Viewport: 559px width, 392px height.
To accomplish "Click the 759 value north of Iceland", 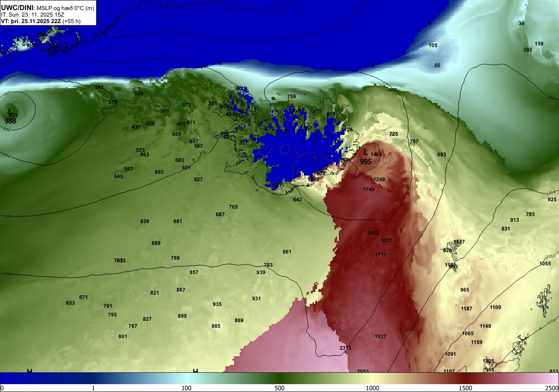I will (x=291, y=96).
